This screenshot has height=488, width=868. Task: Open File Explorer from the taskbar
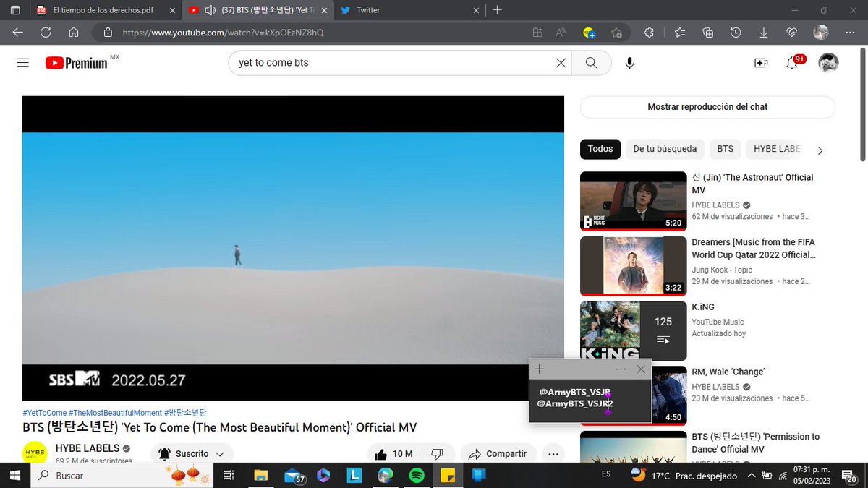click(260, 475)
